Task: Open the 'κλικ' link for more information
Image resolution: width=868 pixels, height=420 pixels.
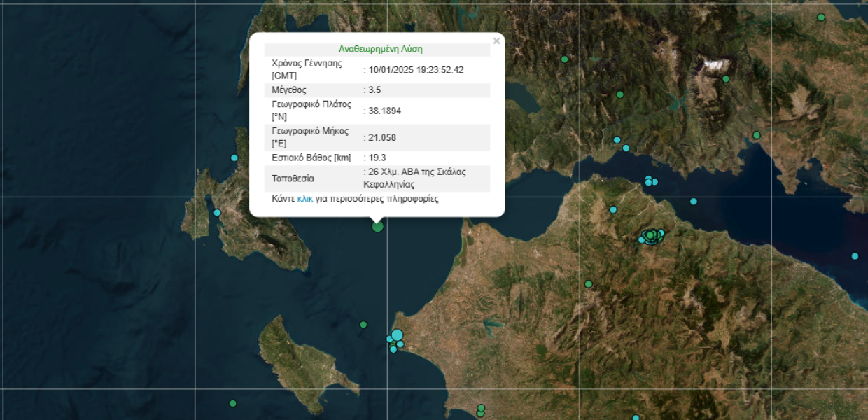Action: click(x=305, y=199)
